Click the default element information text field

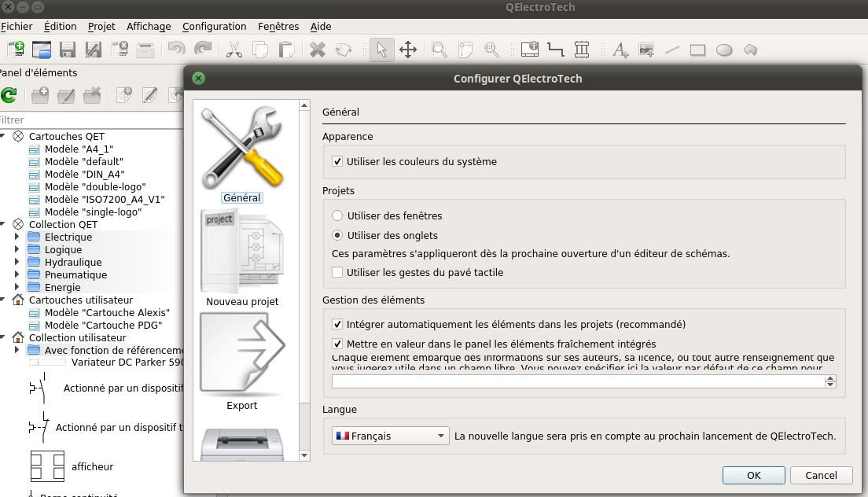pyautogui.click(x=578, y=381)
